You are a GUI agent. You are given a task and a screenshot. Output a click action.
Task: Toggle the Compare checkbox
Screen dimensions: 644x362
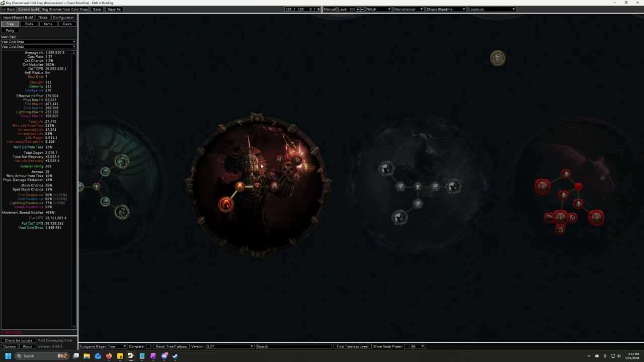148,346
